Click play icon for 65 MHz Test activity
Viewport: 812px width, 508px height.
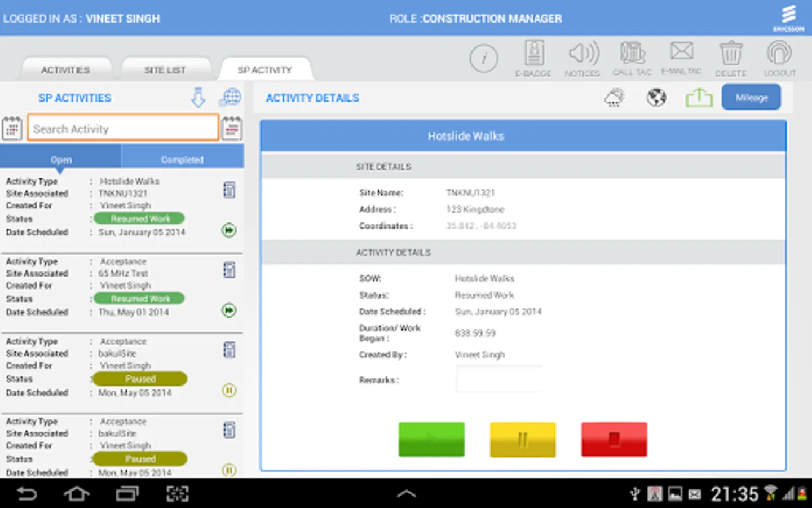[229, 310]
